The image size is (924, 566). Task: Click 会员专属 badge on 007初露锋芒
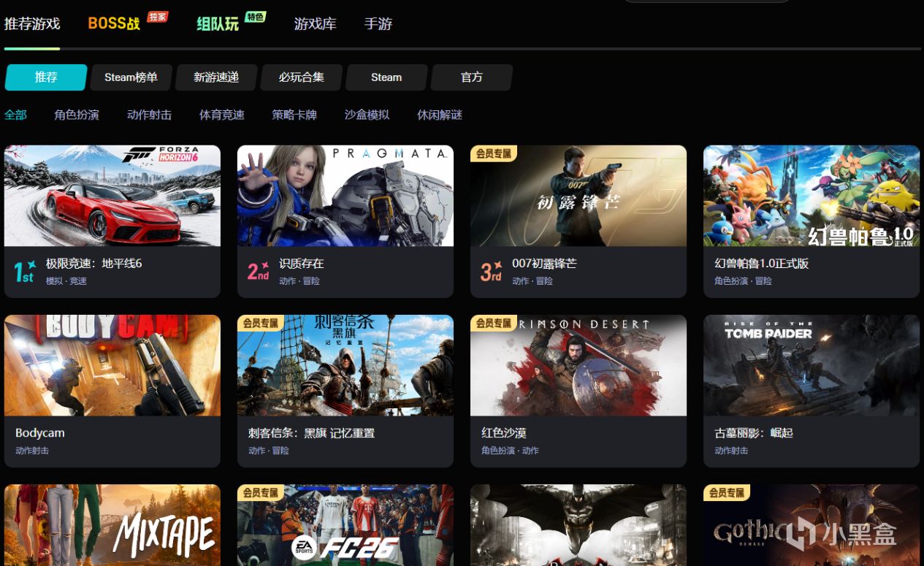pos(495,153)
